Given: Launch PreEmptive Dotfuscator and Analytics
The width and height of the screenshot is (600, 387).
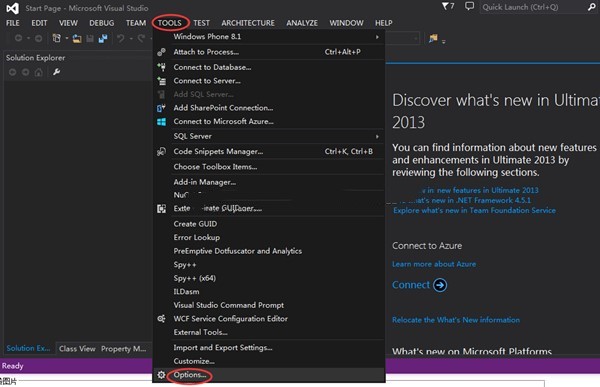Looking at the screenshot, I should click(x=269, y=251).
